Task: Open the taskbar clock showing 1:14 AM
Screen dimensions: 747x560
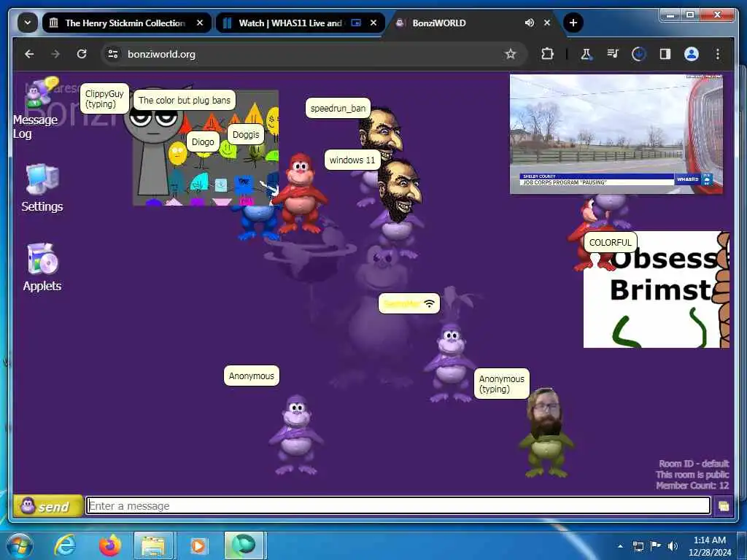Action: point(710,545)
